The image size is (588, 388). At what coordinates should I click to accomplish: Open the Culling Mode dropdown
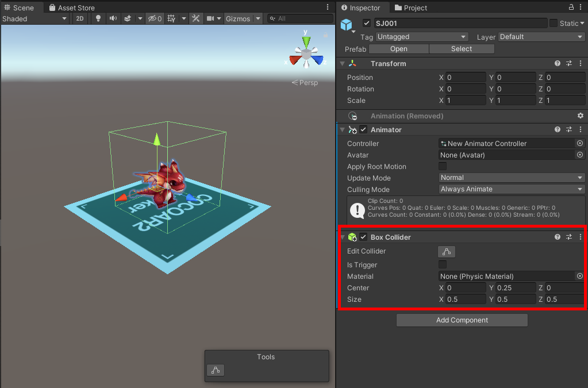(512, 189)
